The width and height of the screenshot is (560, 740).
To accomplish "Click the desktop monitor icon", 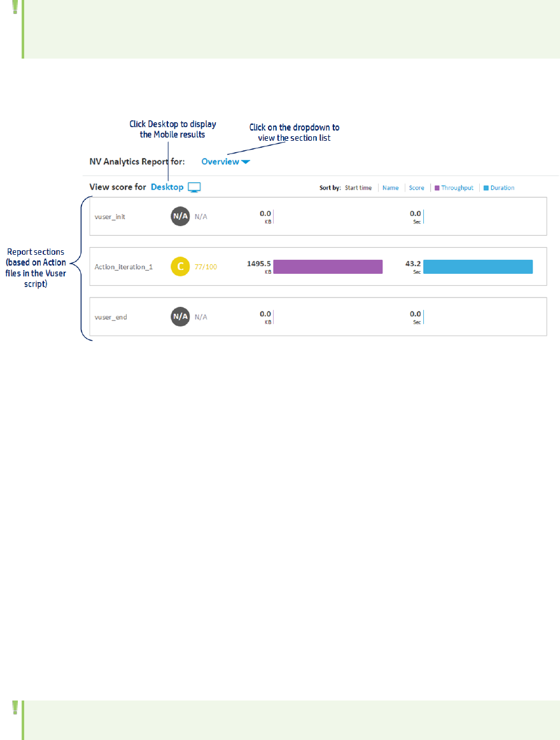I will click(x=195, y=187).
